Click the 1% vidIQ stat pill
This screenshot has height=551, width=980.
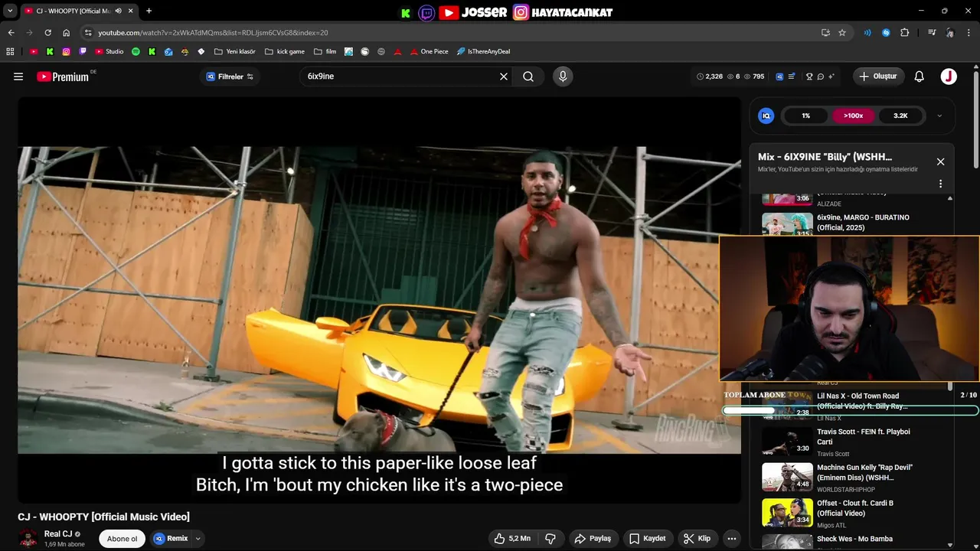click(805, 116)
